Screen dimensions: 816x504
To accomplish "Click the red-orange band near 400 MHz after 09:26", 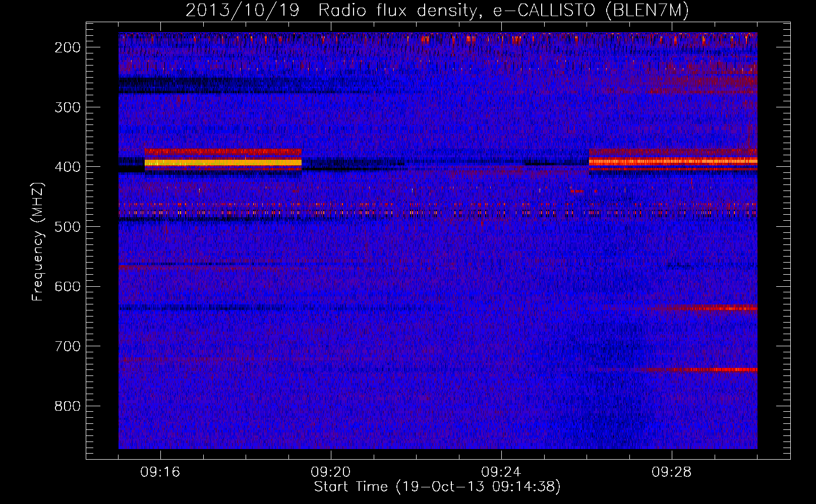I will (x=673, y=161).
